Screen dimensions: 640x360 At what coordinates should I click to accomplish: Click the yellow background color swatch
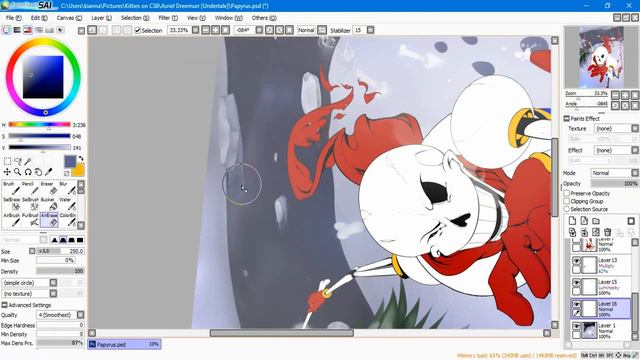(79, 171)
